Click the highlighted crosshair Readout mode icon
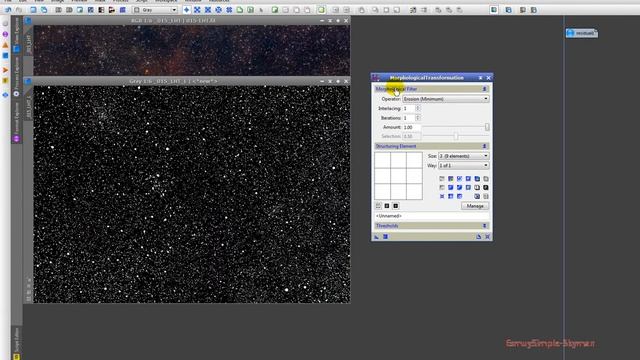640x360 pixels. [x=187, y=9]
